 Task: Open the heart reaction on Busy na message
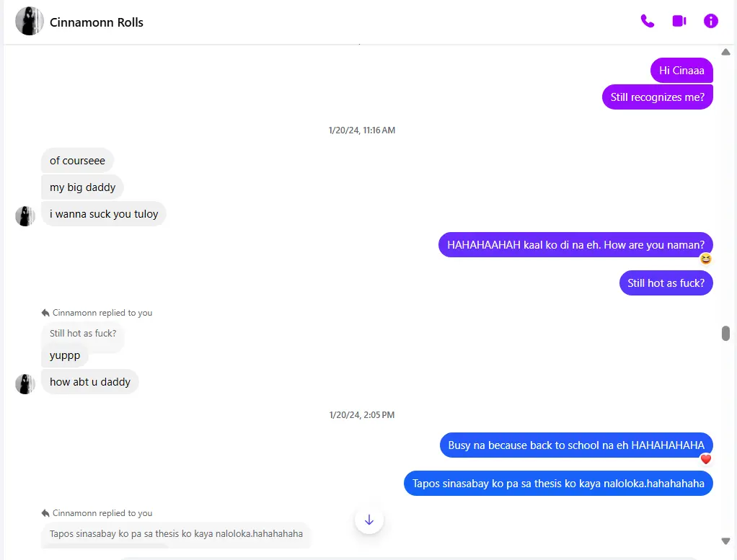point(705,459)
